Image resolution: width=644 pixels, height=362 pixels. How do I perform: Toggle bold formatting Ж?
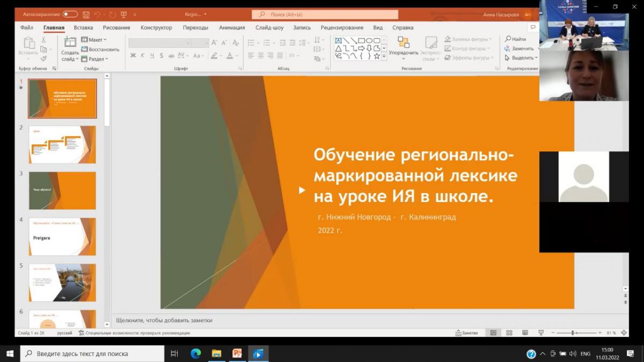click(133, 55)
